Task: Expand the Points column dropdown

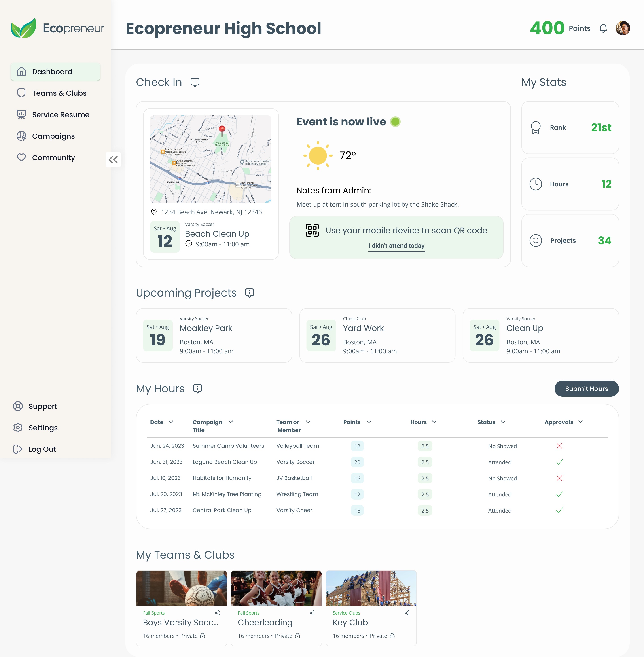Action: (x=369, y=422)
